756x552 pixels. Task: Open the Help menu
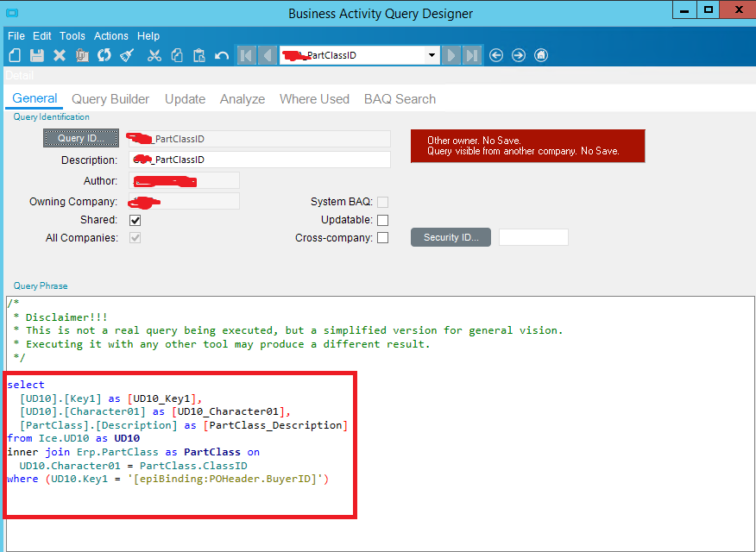(x=148, y=36)
